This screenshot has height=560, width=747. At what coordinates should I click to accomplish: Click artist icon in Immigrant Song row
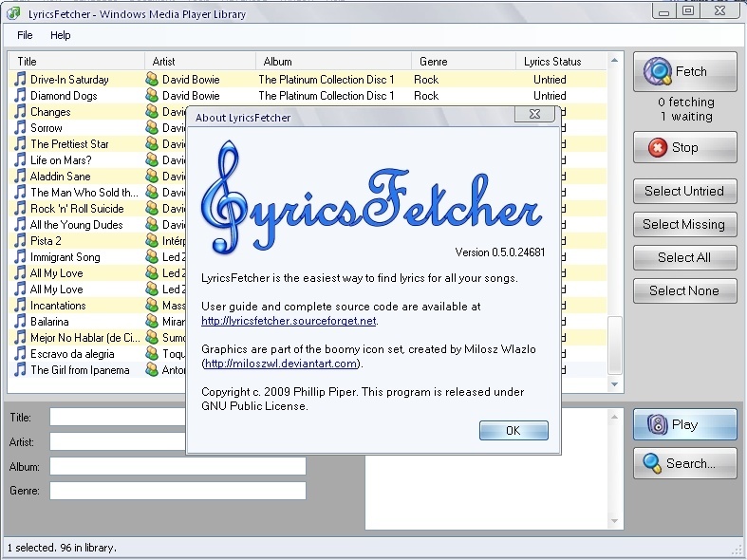click(152, 256)
